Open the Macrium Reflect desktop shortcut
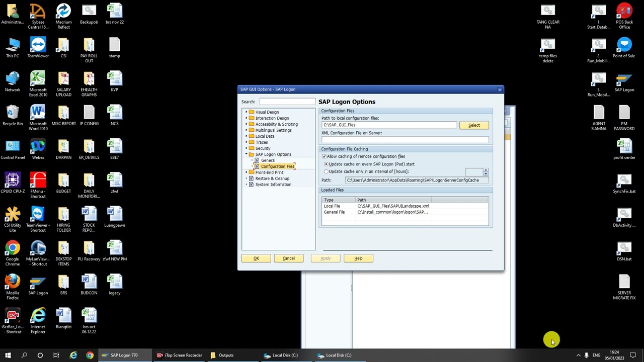The image size is (644, 362). coord(63,16)
